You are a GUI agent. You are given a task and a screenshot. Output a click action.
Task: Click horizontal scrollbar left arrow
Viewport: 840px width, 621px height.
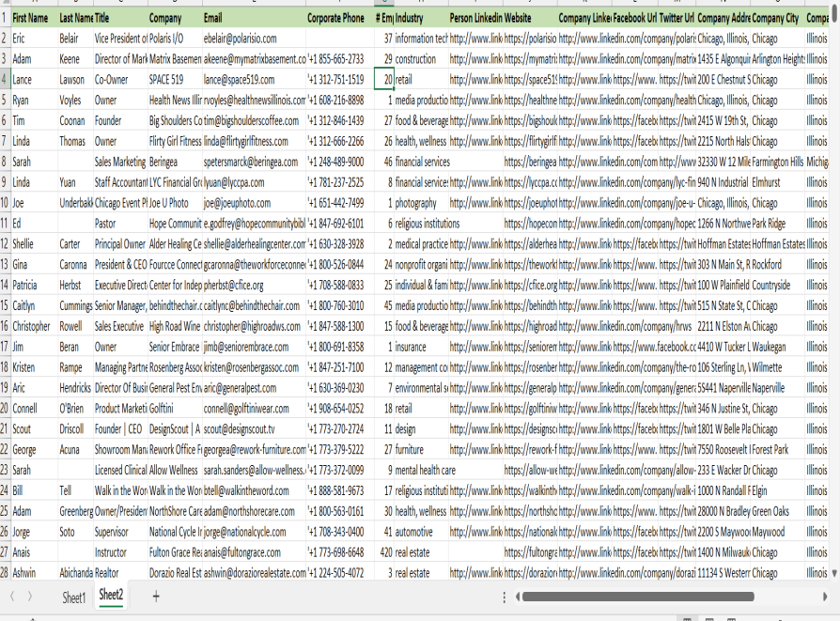point(518,597)
